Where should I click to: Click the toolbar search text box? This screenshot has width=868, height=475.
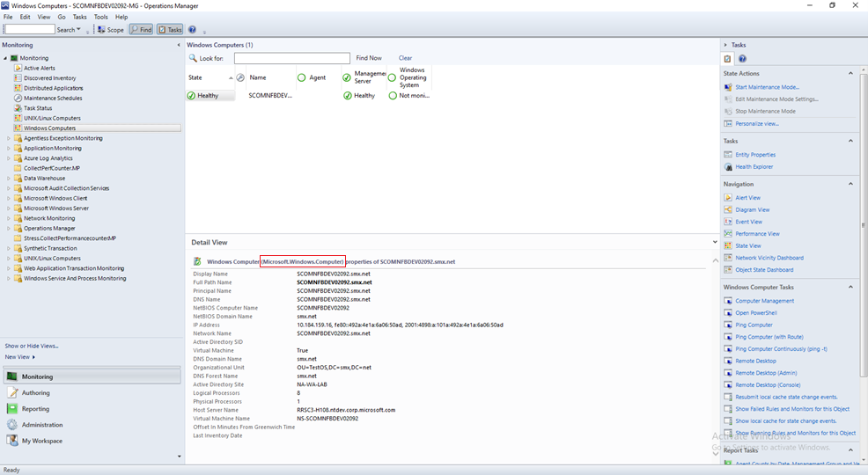coord(29,29)
